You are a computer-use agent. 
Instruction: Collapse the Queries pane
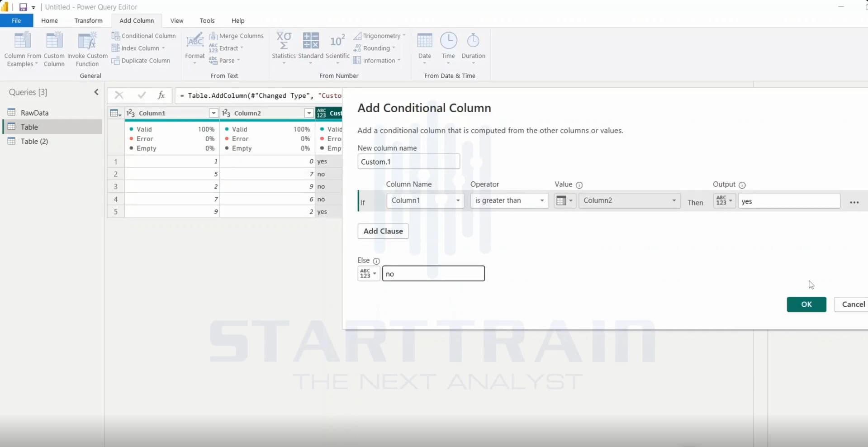pos(96,92)
